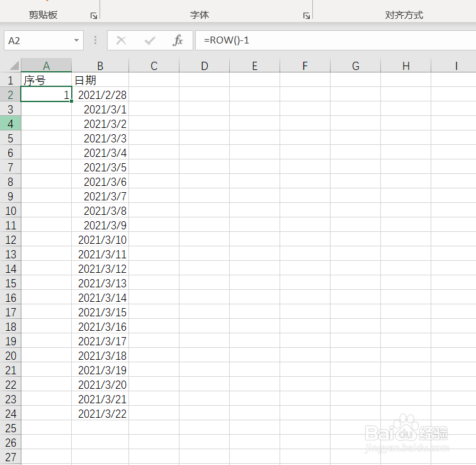
Task: Expand the Name Box dropdown arrow
Action: click(77, 40)
